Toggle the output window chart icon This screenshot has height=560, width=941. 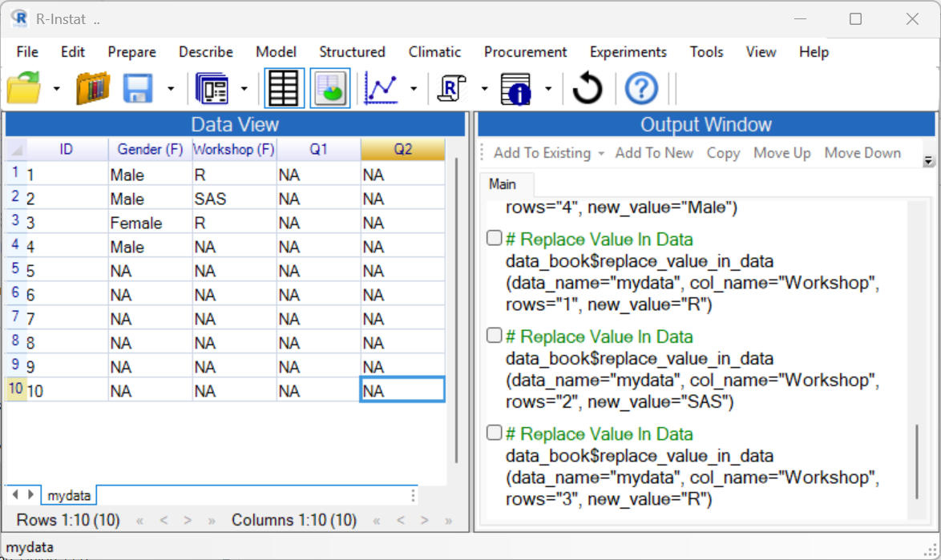pyautogui.click(x=329, y=88)
